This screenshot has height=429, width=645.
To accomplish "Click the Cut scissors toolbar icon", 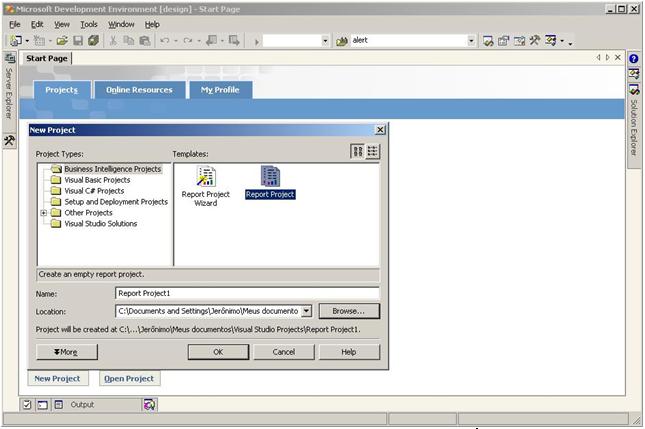I will pos(113,41).
